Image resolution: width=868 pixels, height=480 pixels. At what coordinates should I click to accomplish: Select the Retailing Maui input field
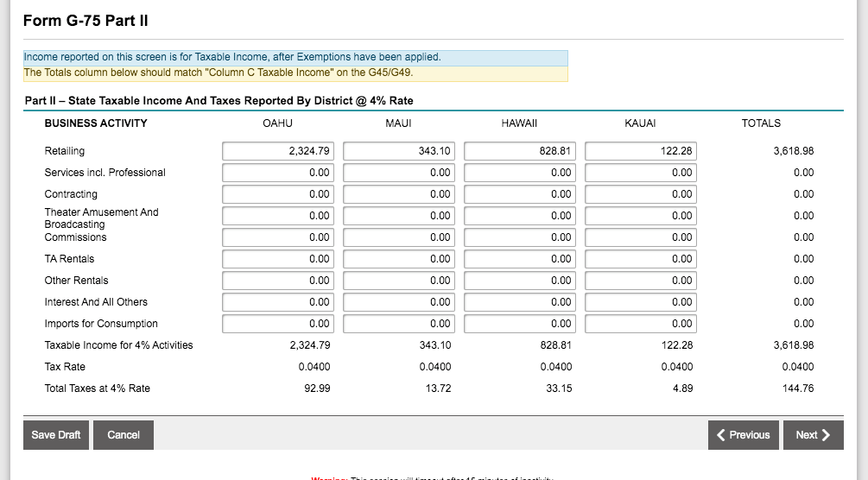(x=398, y=151)
